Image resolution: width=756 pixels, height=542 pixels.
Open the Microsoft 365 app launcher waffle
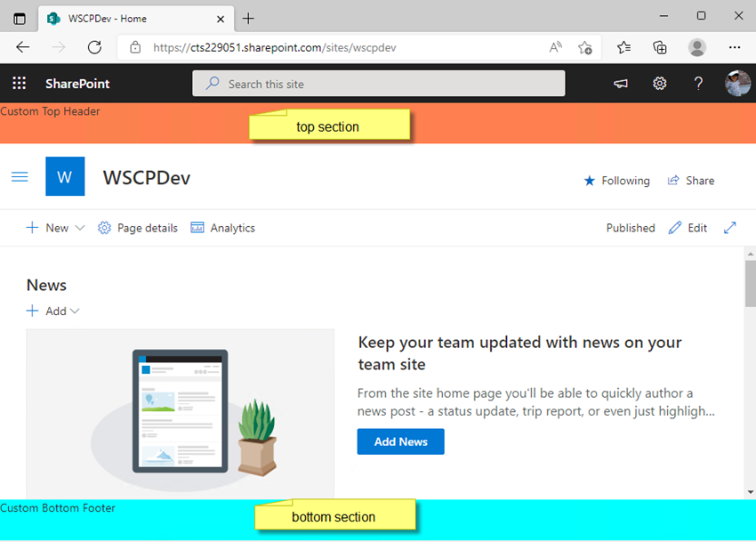tap(18, 83)
